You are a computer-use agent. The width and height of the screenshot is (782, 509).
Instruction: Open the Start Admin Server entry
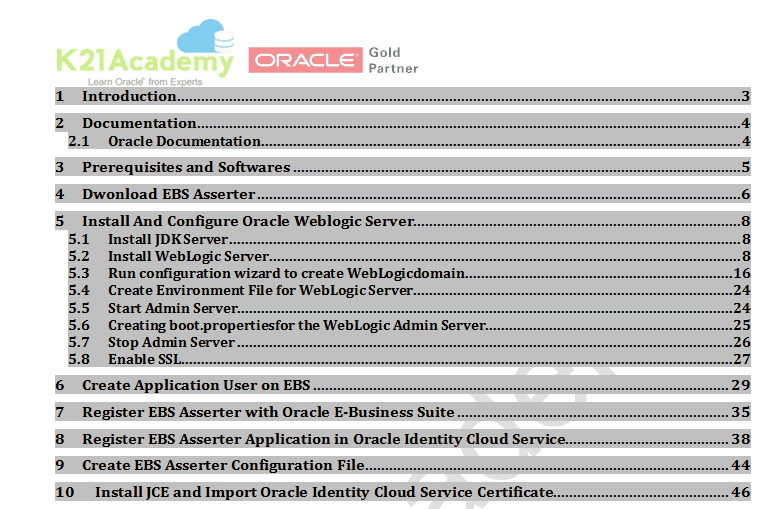pos(172,308)
